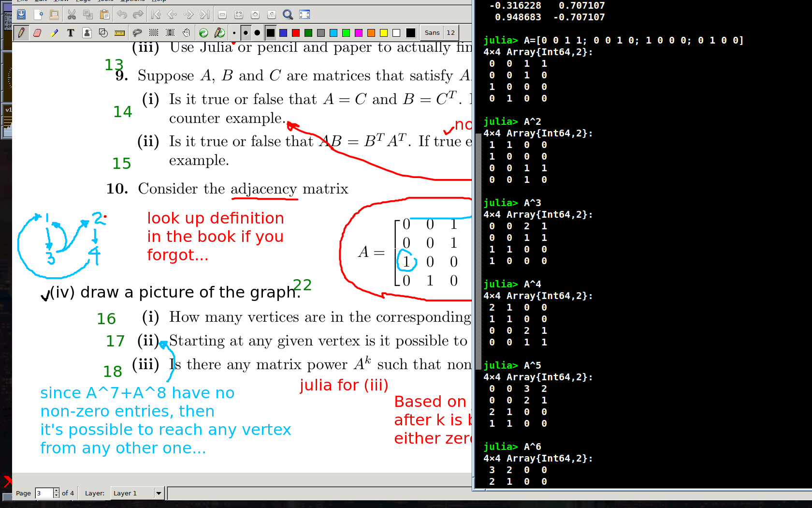812x508 pixels.
Task: Click the Save document icon
Action: point(21,15)
